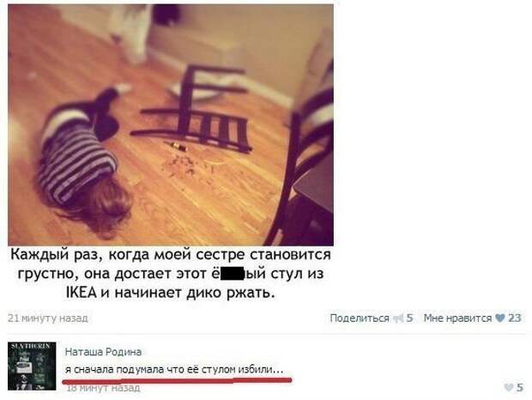
Task: Click the share count 5
Action: tap(409, 318)
